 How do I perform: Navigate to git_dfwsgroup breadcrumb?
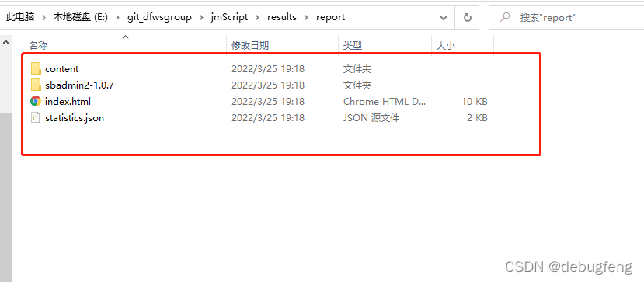point(159,17)
